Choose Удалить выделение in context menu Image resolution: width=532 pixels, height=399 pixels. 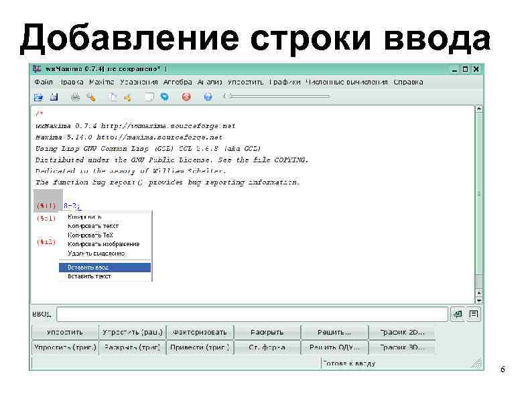click(x=105, y=253)
